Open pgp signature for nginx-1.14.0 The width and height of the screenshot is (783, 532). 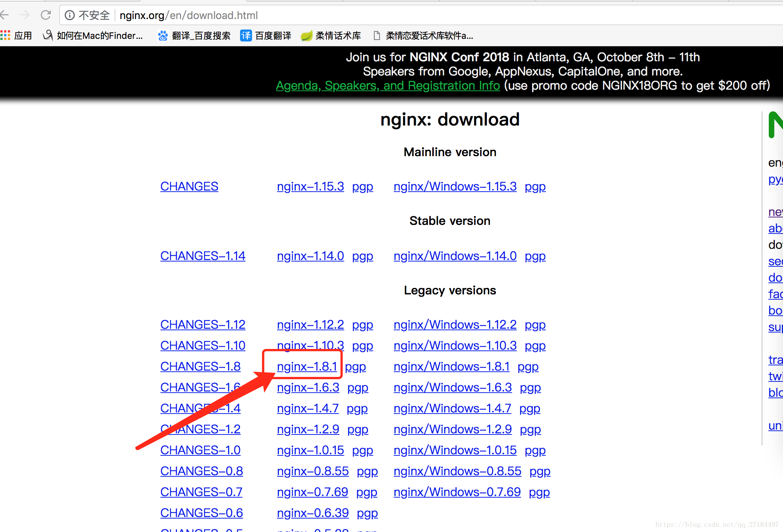click(363, 256)
